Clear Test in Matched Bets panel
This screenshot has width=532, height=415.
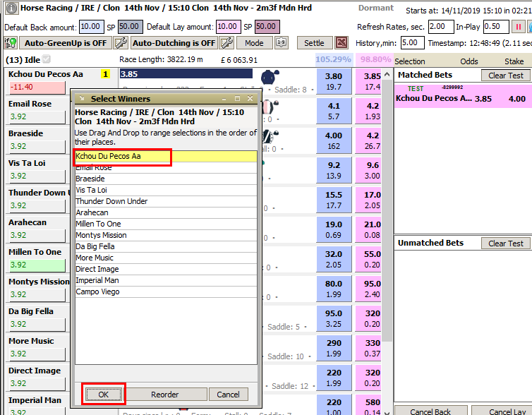[505, 76]
